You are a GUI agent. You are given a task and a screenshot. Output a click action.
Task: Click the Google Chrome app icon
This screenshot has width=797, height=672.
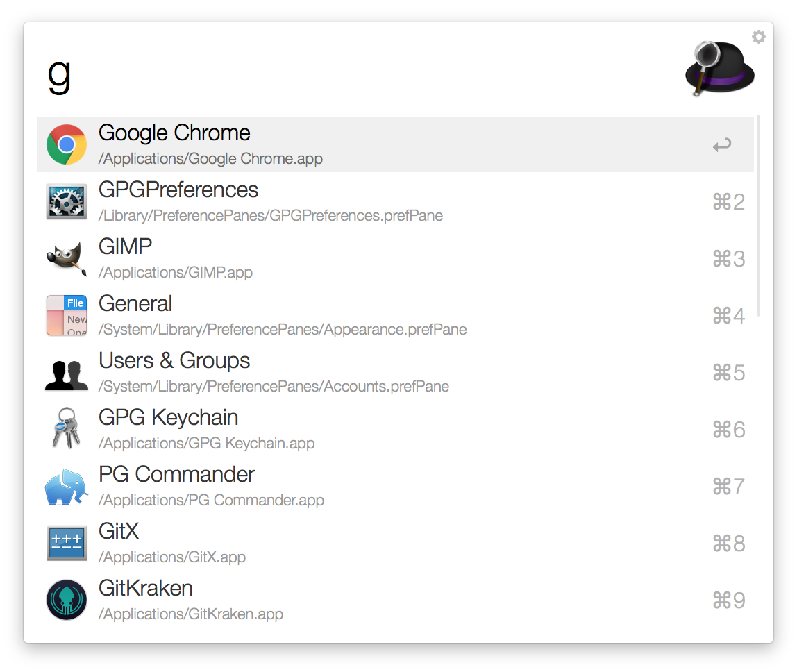[67, 144]
